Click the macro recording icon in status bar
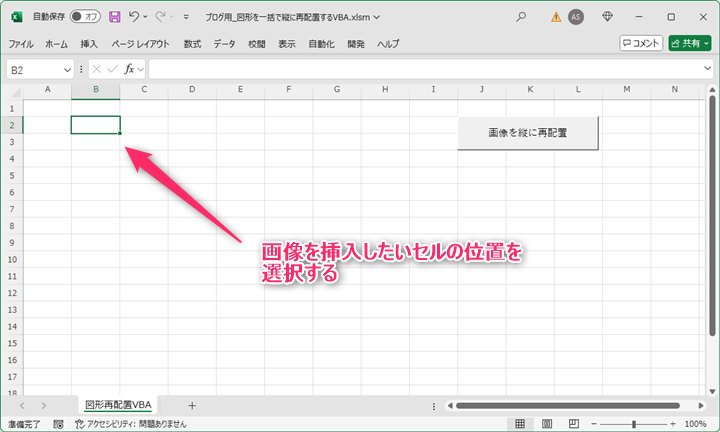This screenshot has width=720, height=432. (59, 424)
